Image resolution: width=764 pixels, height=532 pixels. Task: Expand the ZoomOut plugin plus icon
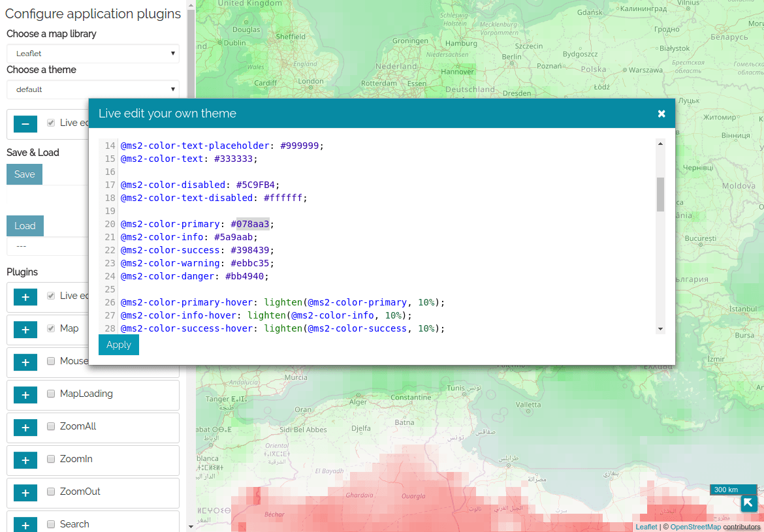(x=25, y=493)
